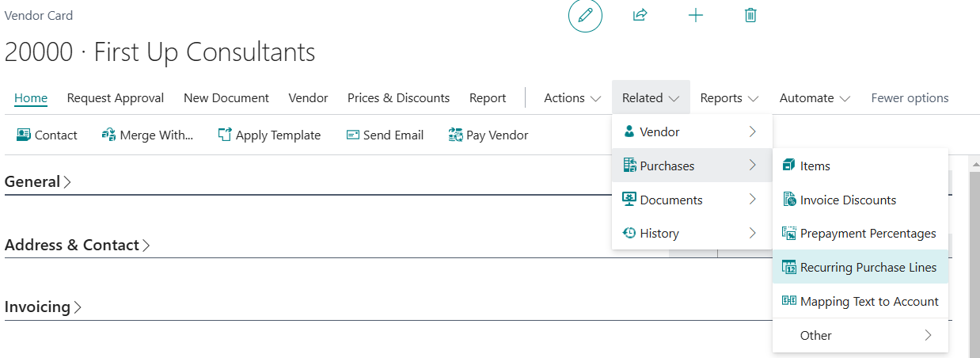Viewport: 980px width, 358px height.
Task: Click the Invoice Discounts icon
Action: point(788,200)
